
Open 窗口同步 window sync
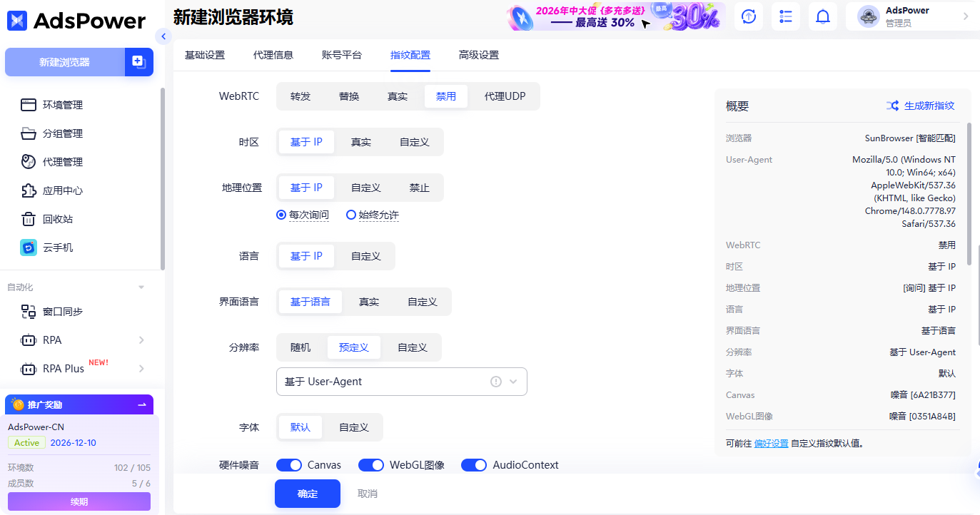click(x=62, y=312)
